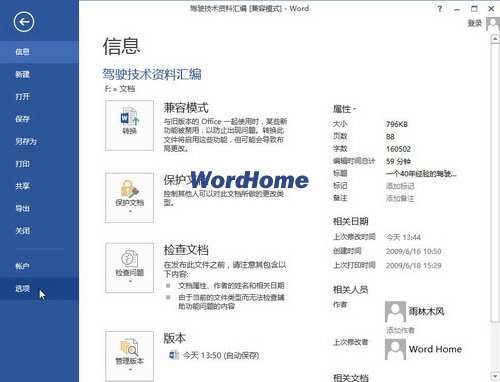The width and height of the screenshot is (500, 382).
Task: Click 登录 sign-in link
Action: (475, 23)
